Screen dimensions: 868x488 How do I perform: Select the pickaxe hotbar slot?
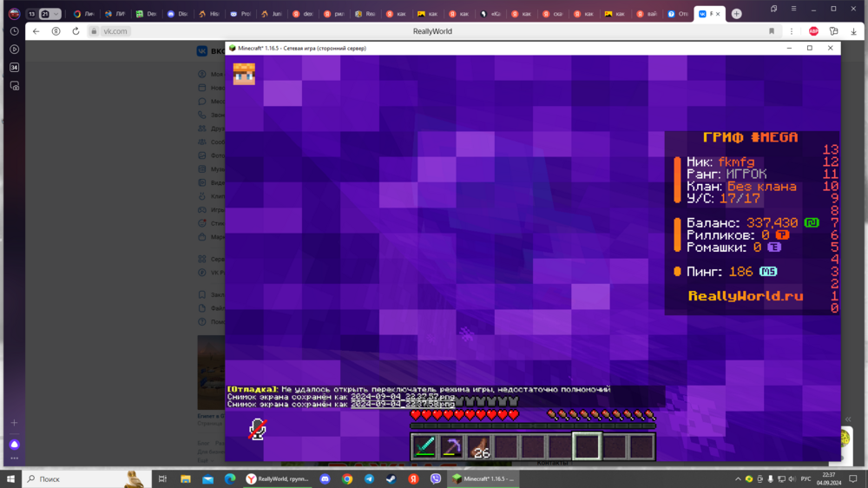pyautogui.click(x=451, y=446)
